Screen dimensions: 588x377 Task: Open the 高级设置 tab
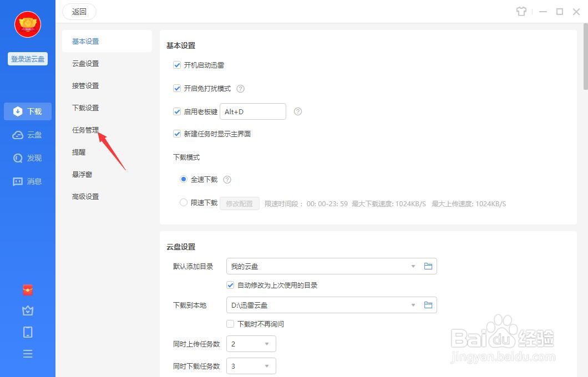click(x=85, y=196)
